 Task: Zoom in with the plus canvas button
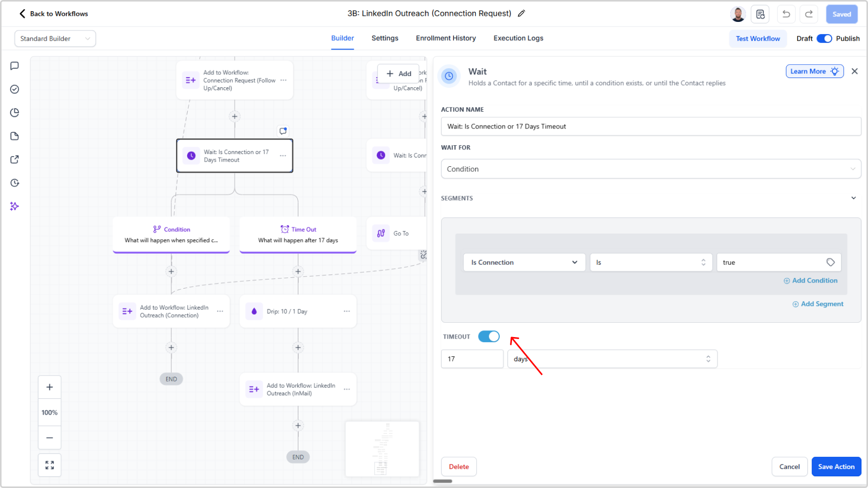[49, 387]
